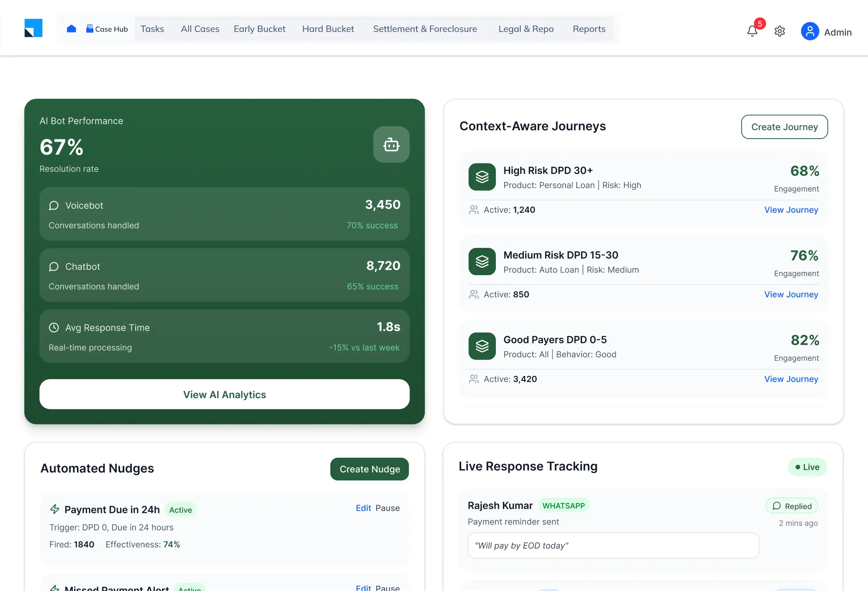
Task: Click Product: Personal Loan | Risk: High text
Action: 572,185
